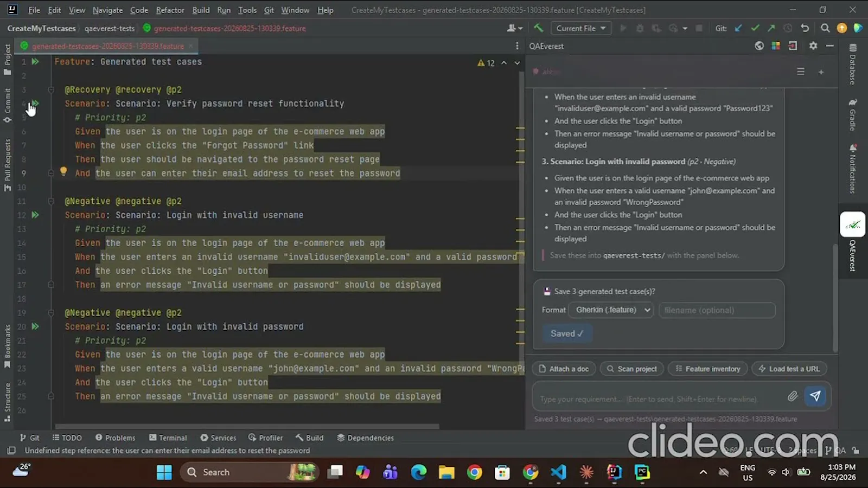Open the Current File run configuration dropdown
The width and height of the screenshot is (868, 488).
(581, 28)
